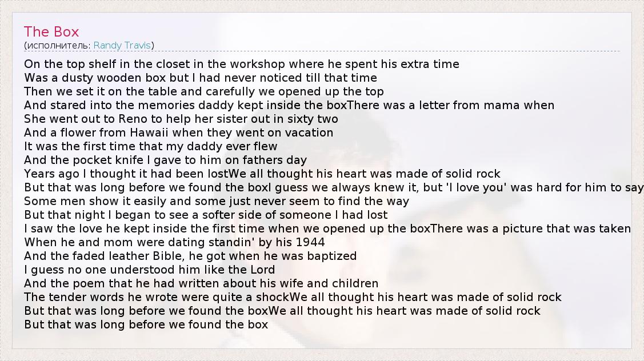The image size is (644, 361).
Task: Click the line 'Was a dusty wooden box'
Action: 200,78
